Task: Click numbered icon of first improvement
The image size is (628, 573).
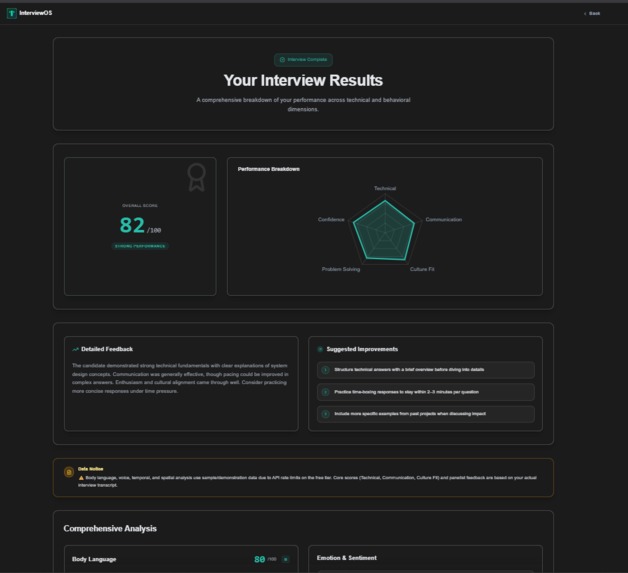Action: [x=325, y=370]
